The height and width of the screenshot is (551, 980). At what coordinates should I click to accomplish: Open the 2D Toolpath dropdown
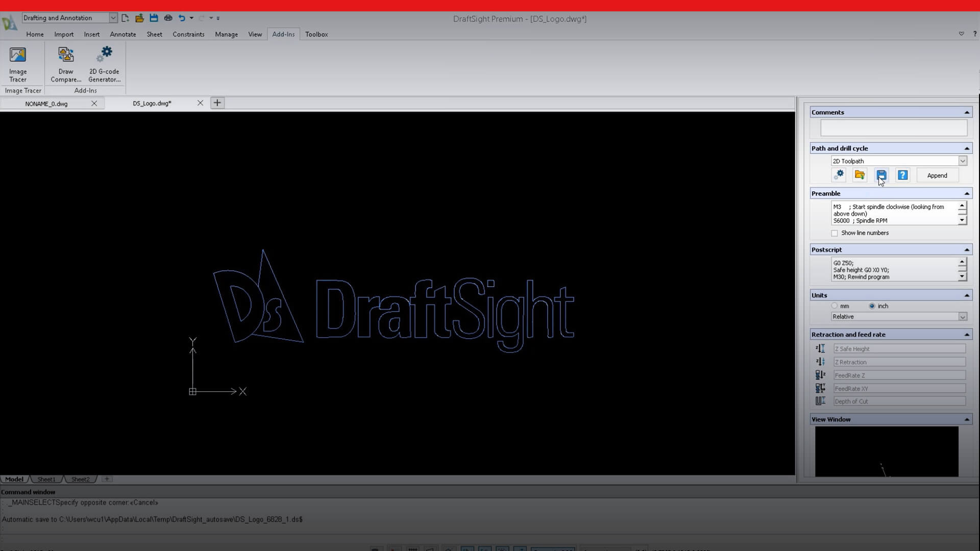coord(963,161)
